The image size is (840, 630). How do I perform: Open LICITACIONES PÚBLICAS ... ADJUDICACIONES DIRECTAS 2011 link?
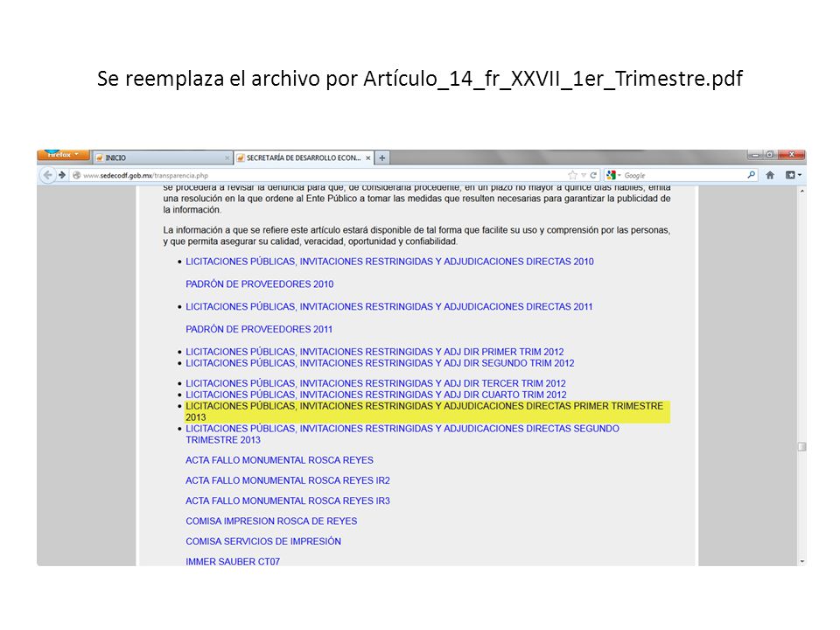tap(388, 306)
